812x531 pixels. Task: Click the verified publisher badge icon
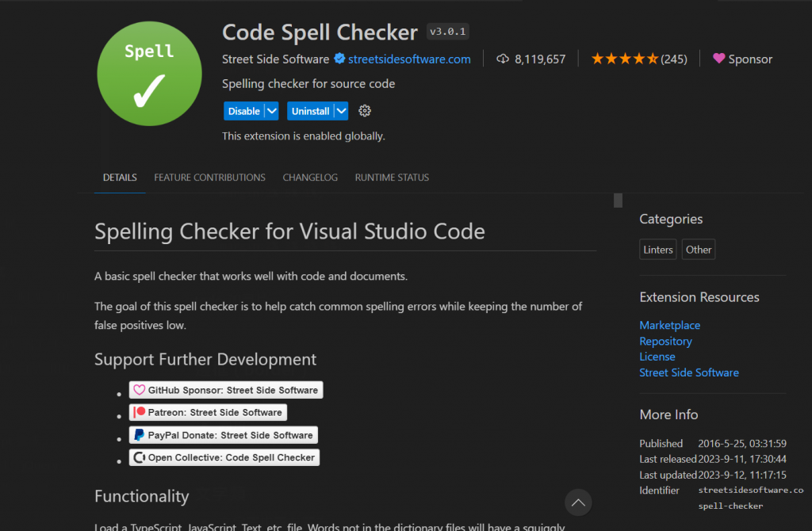[339, 59]
